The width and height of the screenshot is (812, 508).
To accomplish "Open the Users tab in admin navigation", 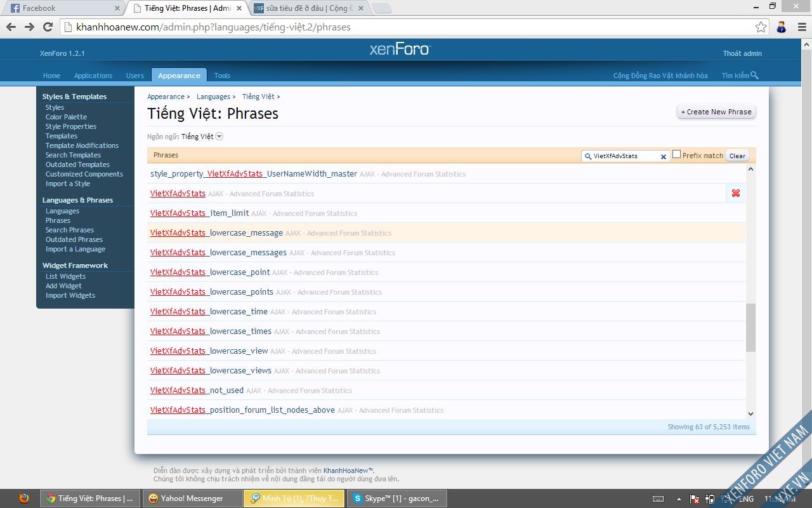I will (x=134, y=76).
